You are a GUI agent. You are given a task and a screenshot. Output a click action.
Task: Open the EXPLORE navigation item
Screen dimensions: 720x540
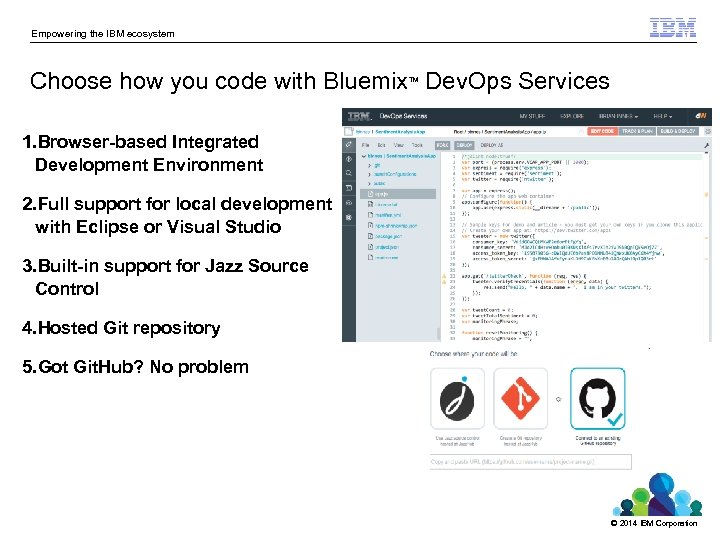(x=572, y=116)
